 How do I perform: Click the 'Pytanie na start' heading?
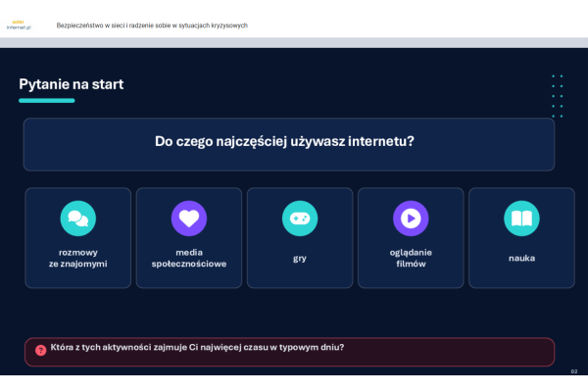tap(72, 84)
